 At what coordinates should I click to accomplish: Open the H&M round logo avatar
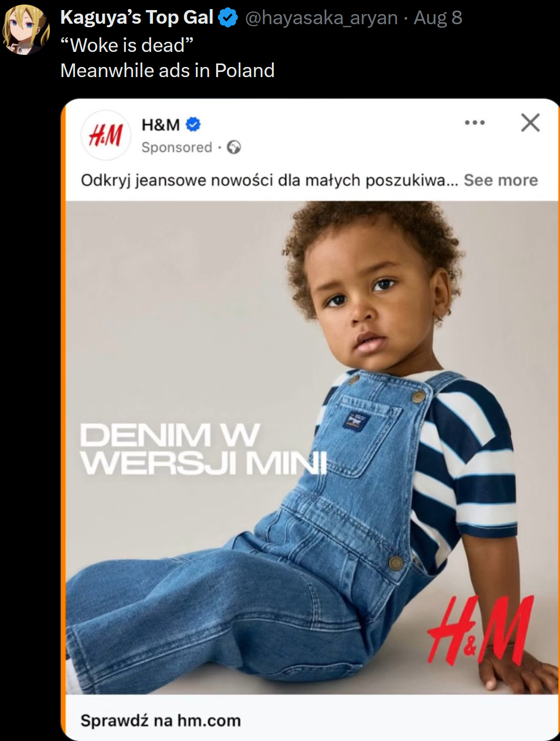click(x=106, y=135)
